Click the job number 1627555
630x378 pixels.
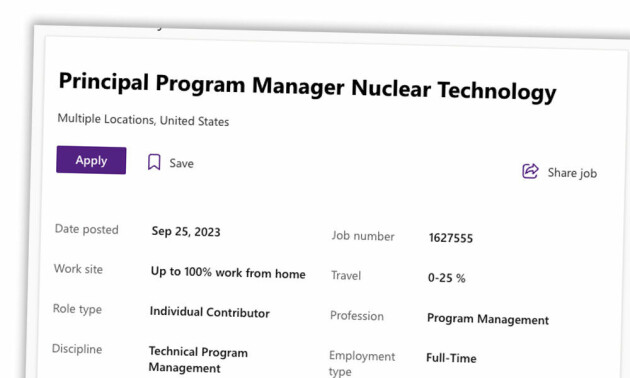tap(451, 238)
